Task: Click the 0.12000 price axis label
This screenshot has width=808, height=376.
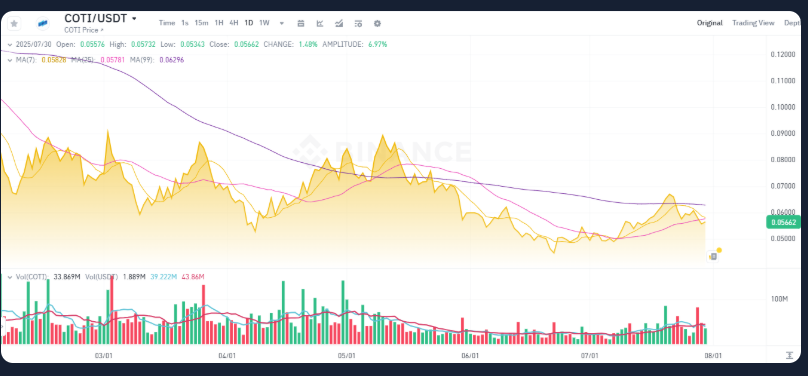Action: pyautogui.click(x=782, y=55)
